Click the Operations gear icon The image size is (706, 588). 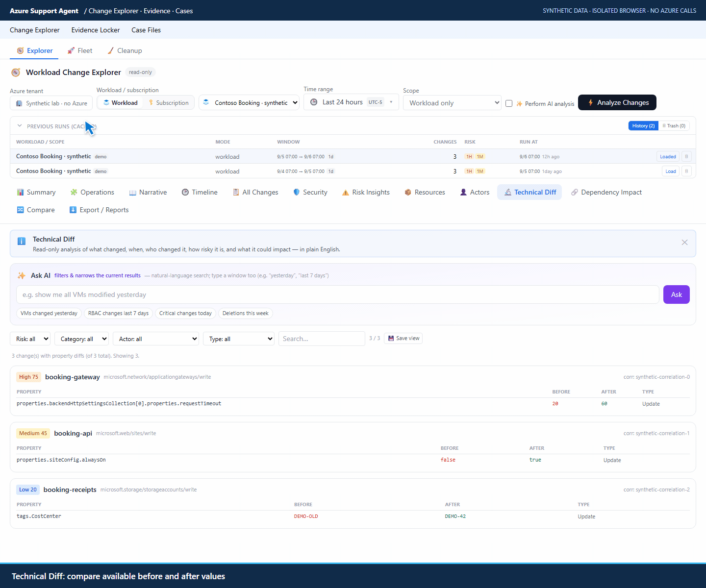pos(74,192)
